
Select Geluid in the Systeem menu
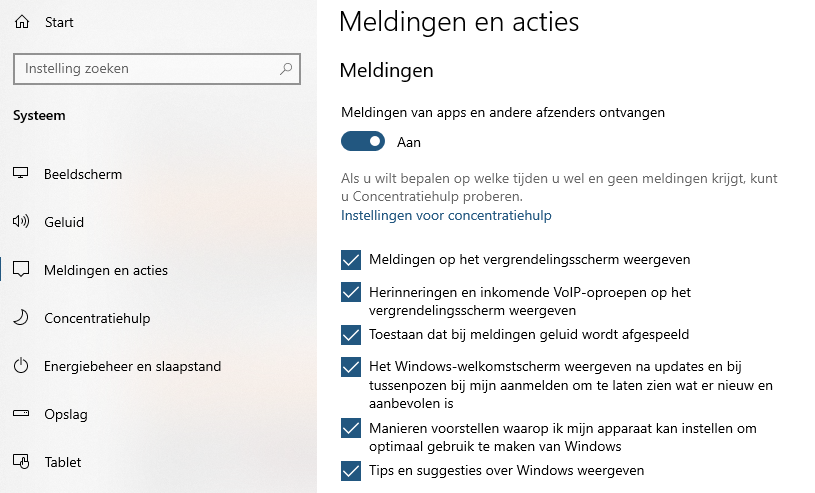[63, 222]
